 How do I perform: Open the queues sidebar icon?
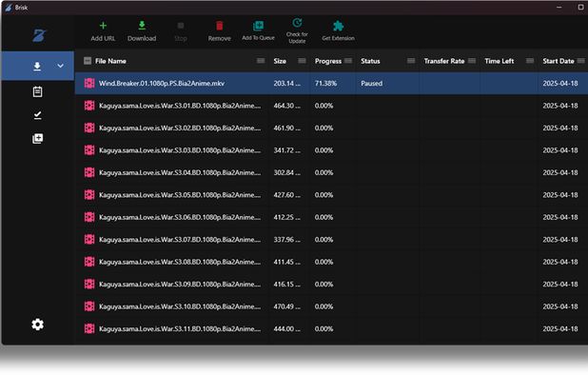click(37, 138)
